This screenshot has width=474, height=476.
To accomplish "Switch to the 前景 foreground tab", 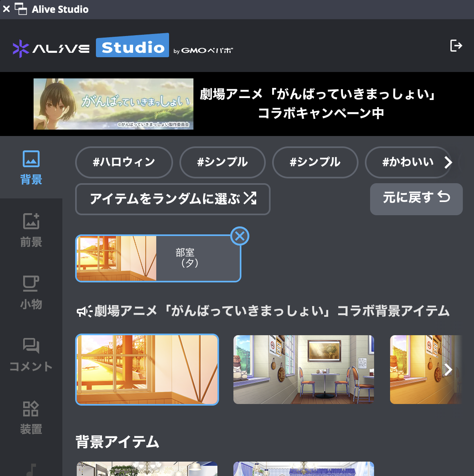I will tap(31, 230).
